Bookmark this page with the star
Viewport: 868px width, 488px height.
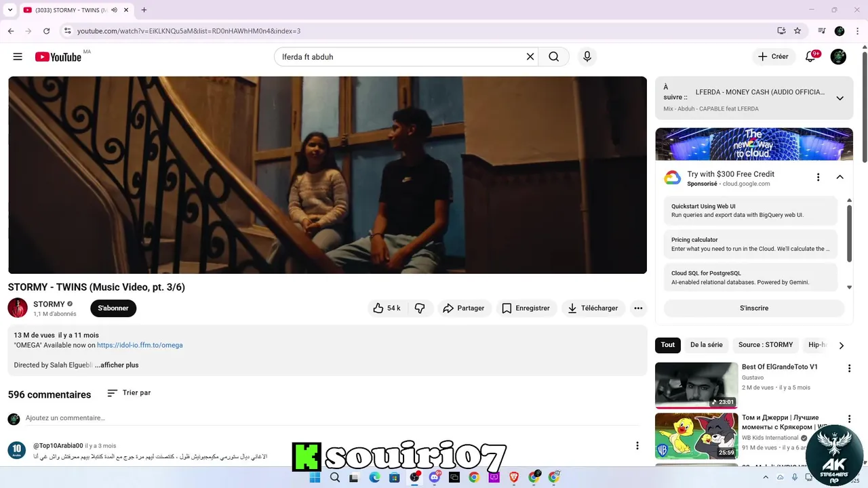797,31
